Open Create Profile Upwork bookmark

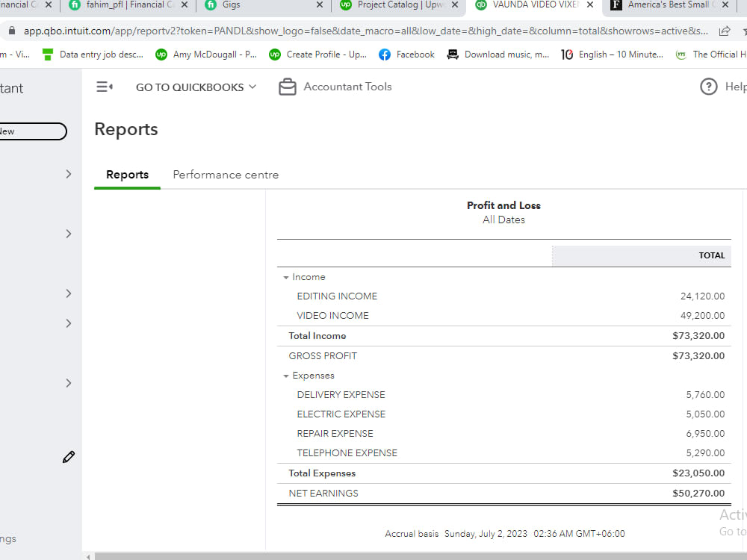point(317,55)
